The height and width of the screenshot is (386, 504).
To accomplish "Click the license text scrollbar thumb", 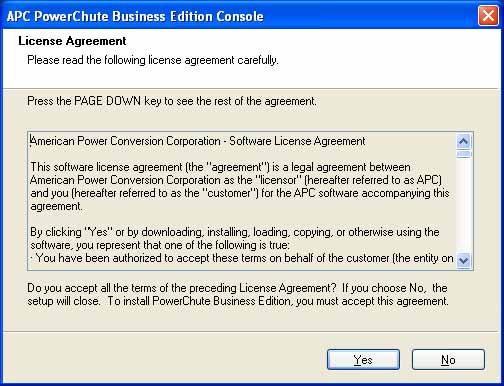I will 464,154.
